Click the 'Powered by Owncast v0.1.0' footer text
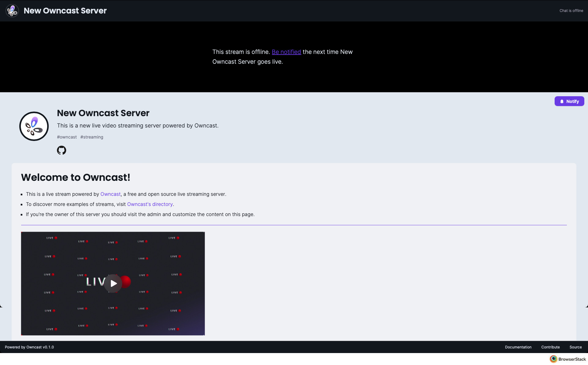 coord(29,347)
